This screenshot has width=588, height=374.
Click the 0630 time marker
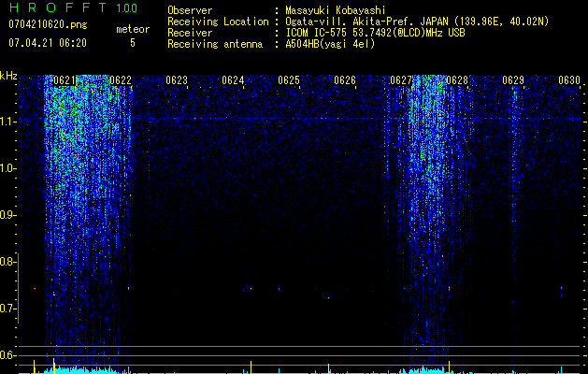(569, 80)
